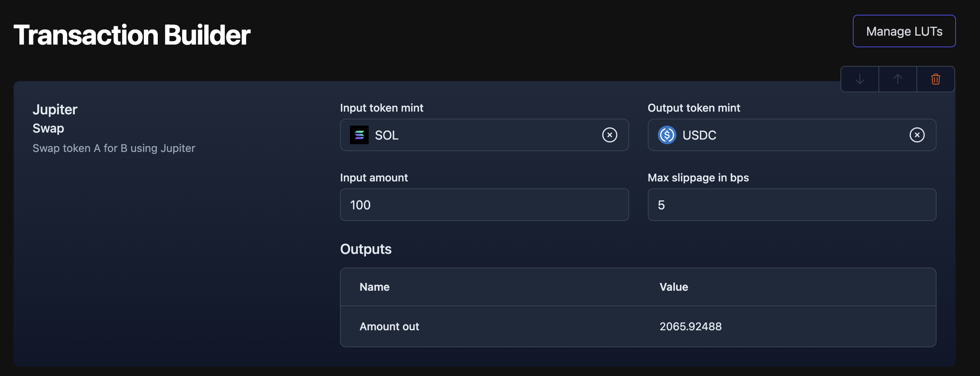Click the Transaction Builder page title
980x376 pixels.
click(x=132, y=35)
